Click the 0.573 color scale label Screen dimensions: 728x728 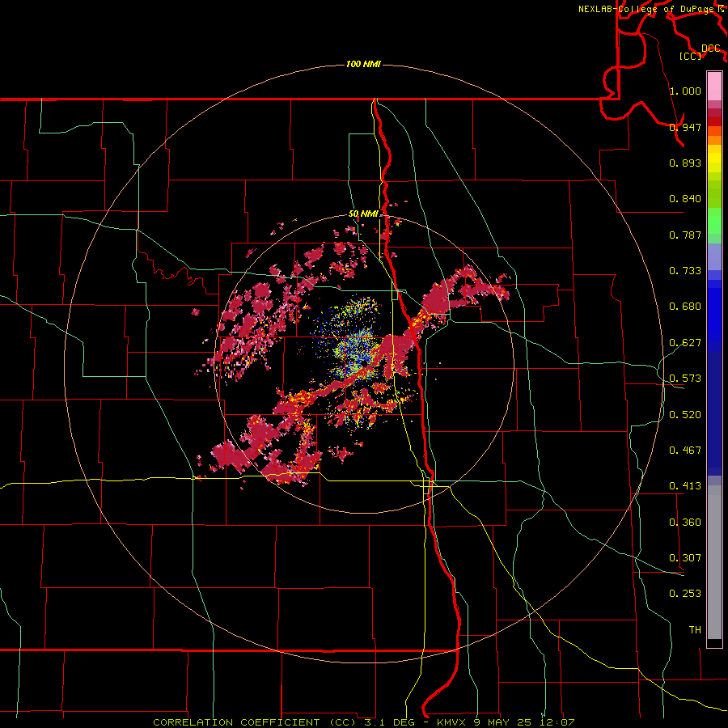[x=685, y=379]
